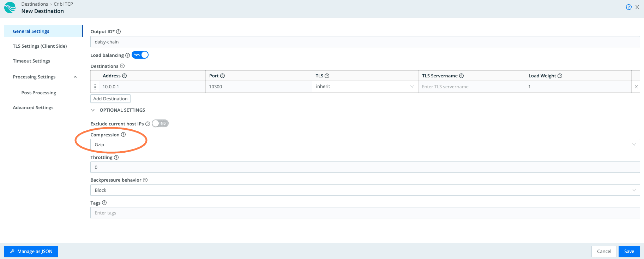The image size is (644, 259).
Task: Open the TLS inherit dropdown
Action: pyautogui.click(x=365, y=87)
